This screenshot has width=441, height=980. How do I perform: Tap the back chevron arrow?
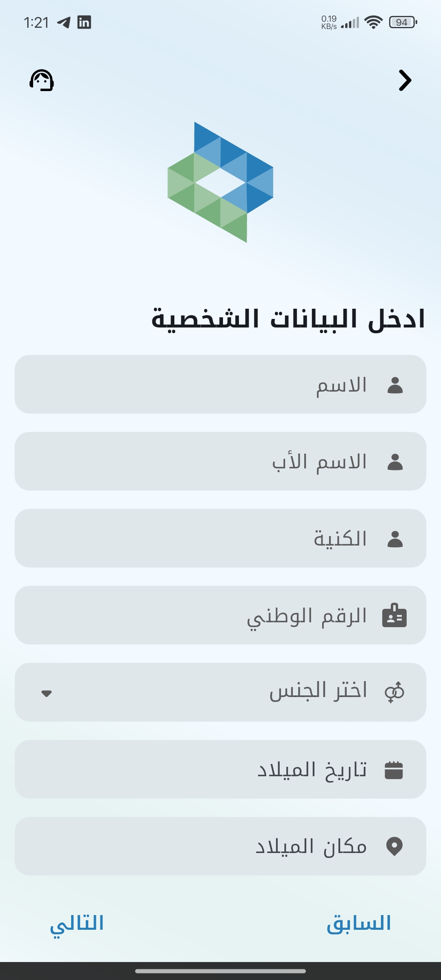[405, 80]
